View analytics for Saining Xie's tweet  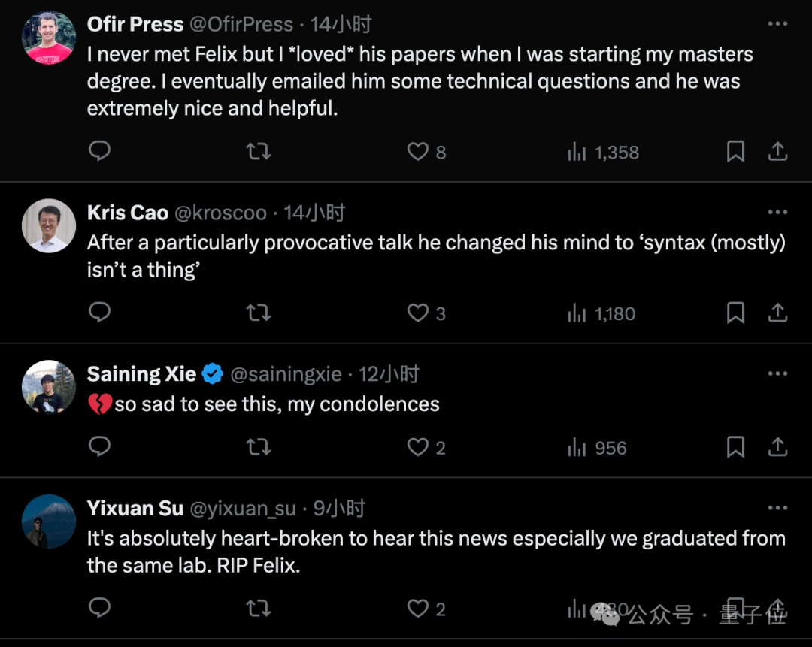pyautogui.click(x=577, y=449)
